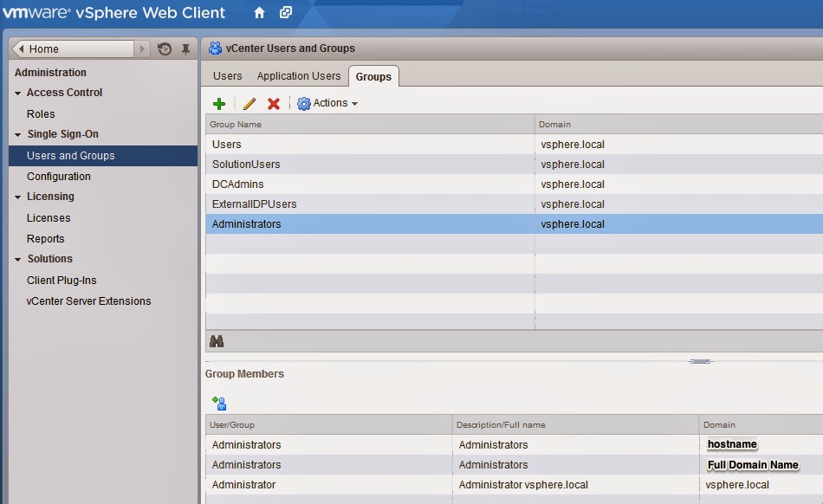The width and height of the screenshot is (823, 504).
Task: Click the Home navigation button
Action: 73,48
